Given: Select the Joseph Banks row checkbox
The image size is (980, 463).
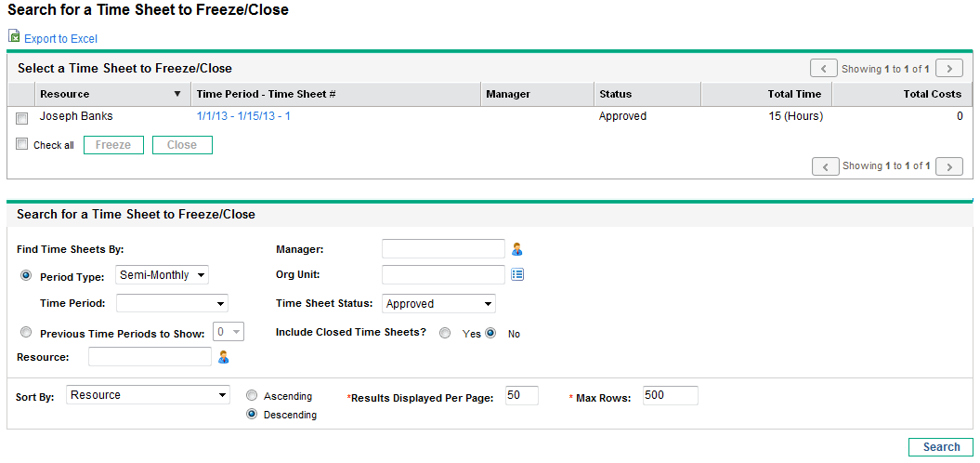Looking at the screenshot, I should point(21,118).
